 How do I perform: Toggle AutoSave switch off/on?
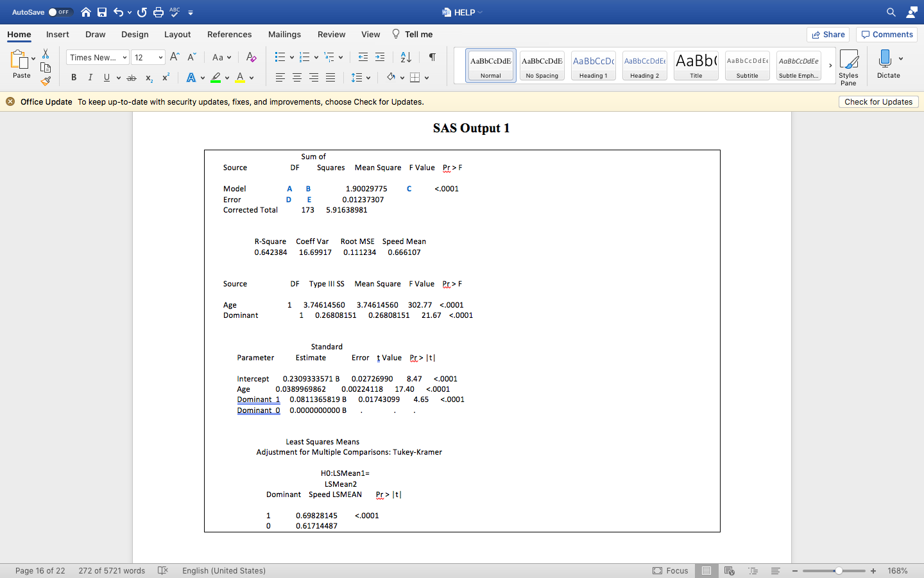[x=60, y=12]
